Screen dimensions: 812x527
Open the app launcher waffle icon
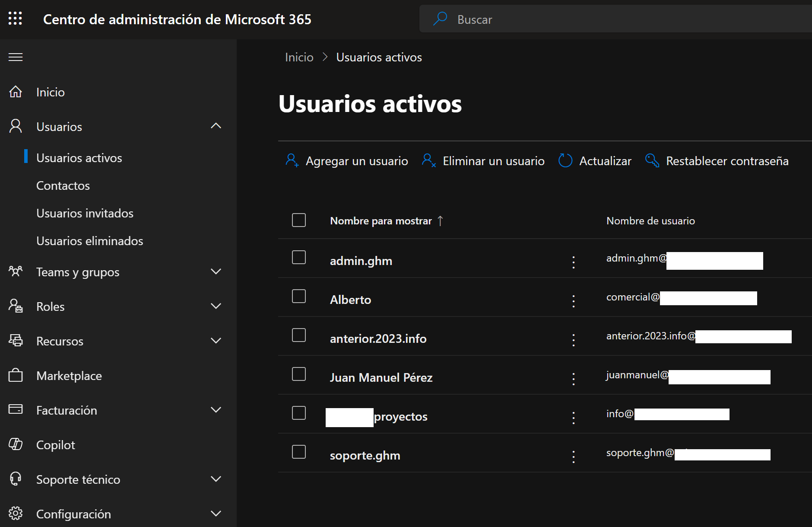point(15,19)
